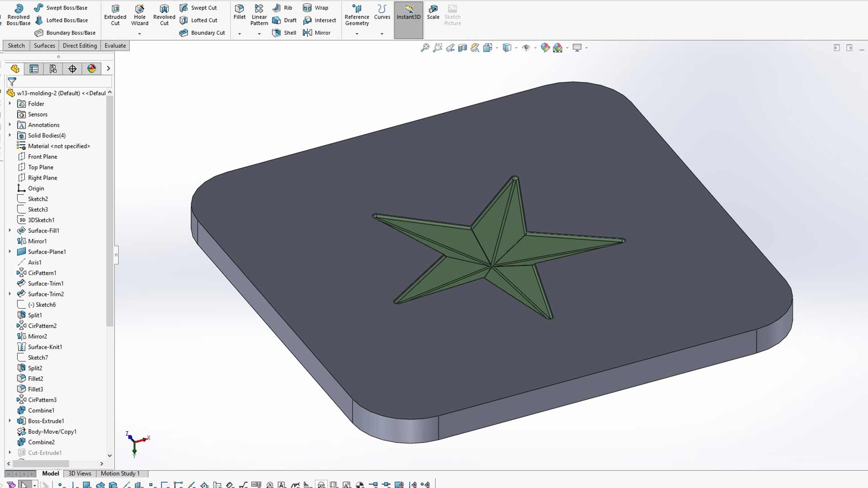Screen dimensions: 868x488
Task: Choose the Lofted Boss/Base tool
Action: point(61,20)
